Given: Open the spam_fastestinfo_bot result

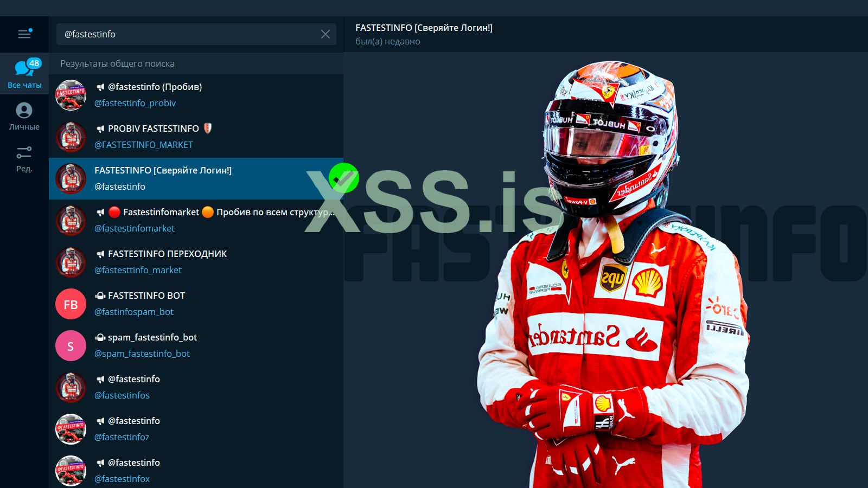Looking at the screenshot, I should 196,345.
